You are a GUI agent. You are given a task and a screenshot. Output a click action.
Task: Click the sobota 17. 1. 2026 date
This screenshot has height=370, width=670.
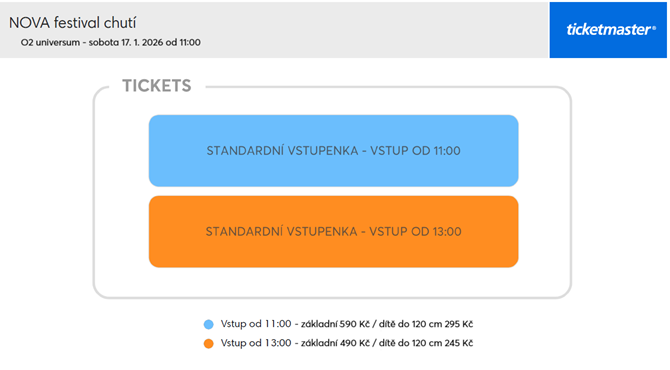pyautogui.click(x=126, y=42)
